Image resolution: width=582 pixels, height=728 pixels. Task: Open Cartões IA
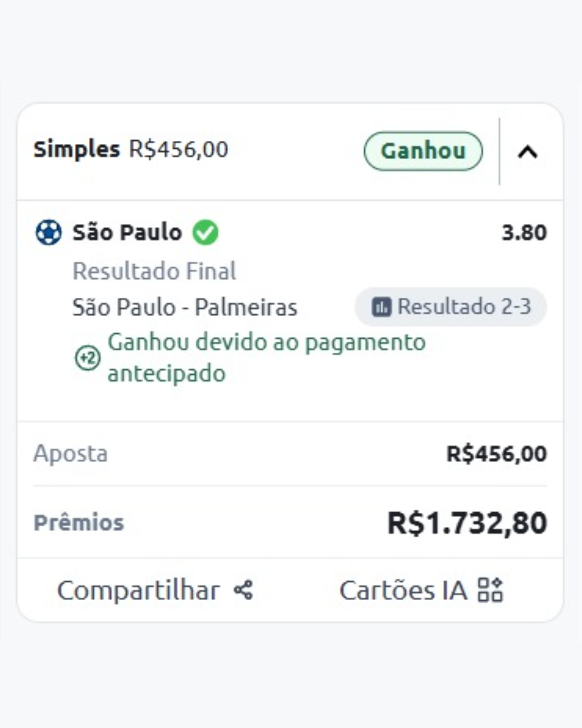pyautogui.click(x=403, y=590)
